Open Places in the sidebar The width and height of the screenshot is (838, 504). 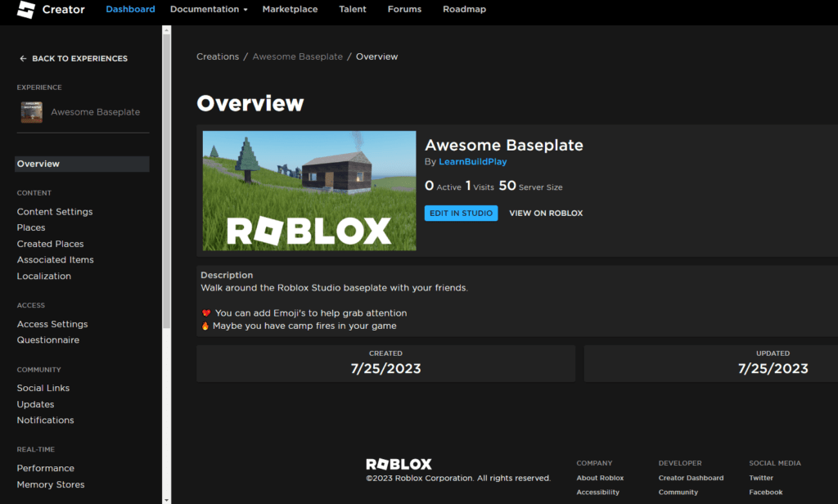31,227
